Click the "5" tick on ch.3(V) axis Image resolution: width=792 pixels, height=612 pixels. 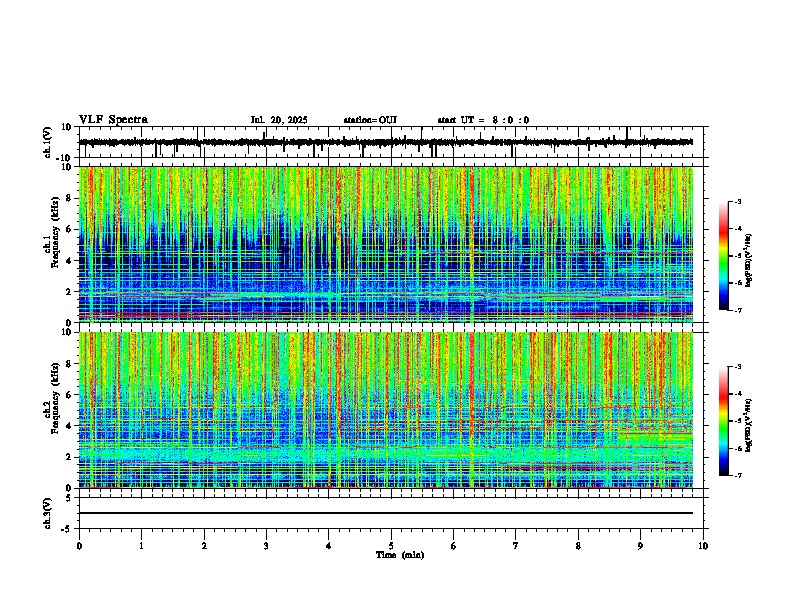pos(69,498)
